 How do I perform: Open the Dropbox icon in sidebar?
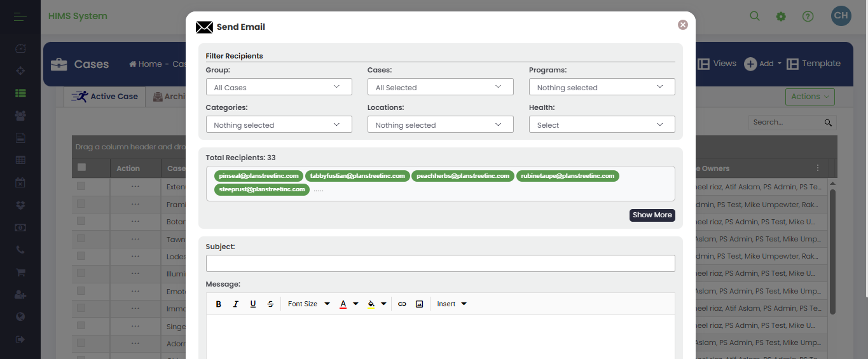(20, 205)
